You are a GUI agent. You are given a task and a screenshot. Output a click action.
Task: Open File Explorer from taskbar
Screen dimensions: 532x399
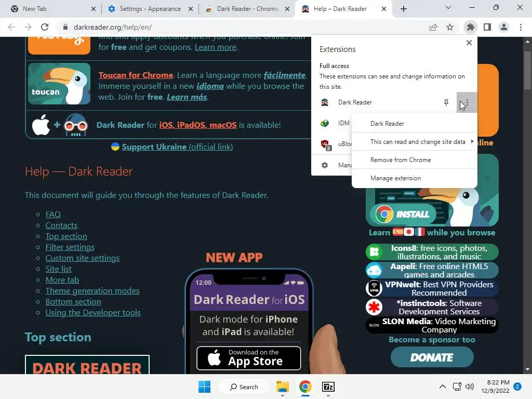point(282,387)
